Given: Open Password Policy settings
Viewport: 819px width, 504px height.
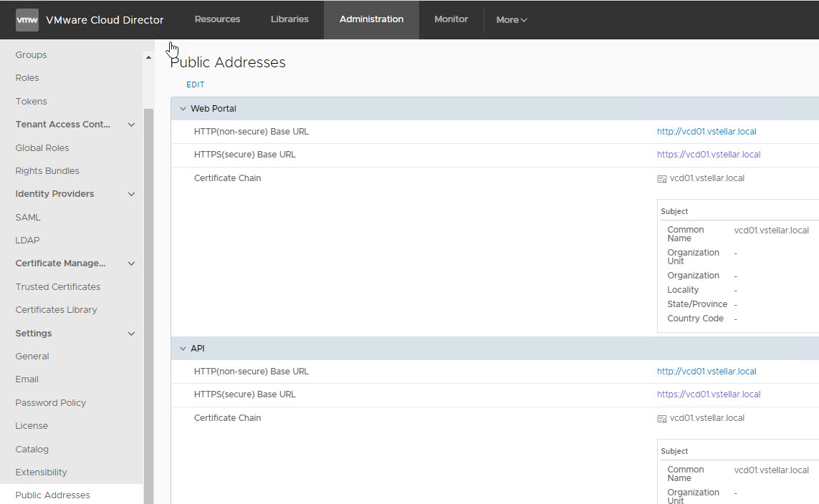Looking at the screenshot, I should pos(51,403).
